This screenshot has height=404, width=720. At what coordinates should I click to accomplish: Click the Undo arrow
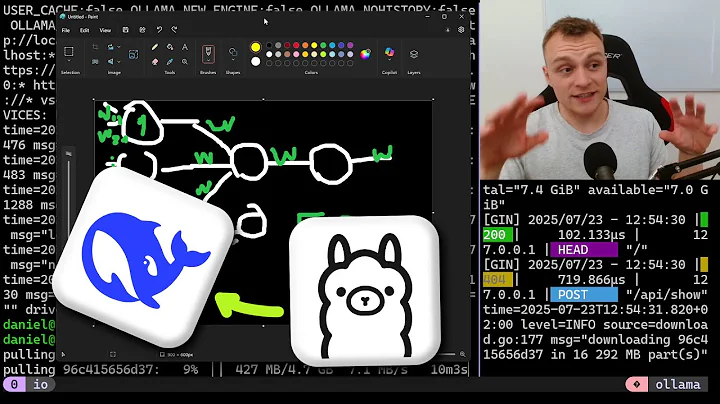click(159, 30)
